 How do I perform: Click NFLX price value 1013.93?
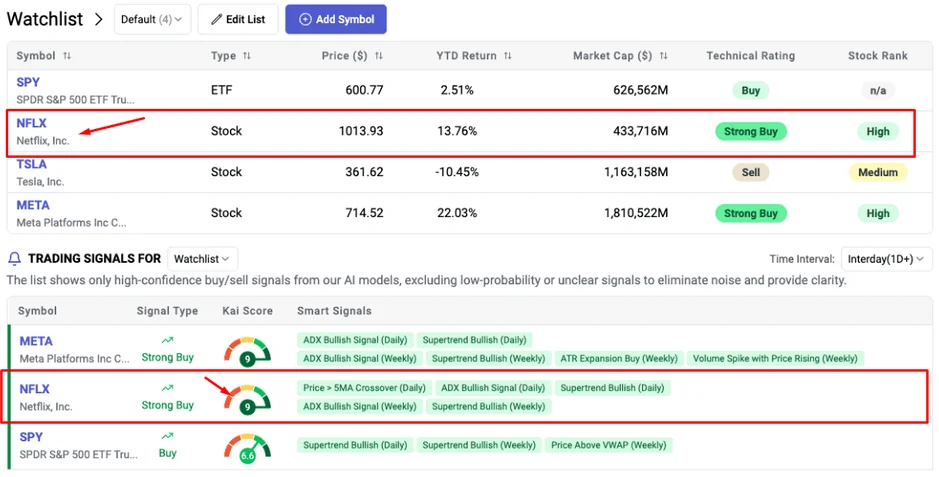361,131
